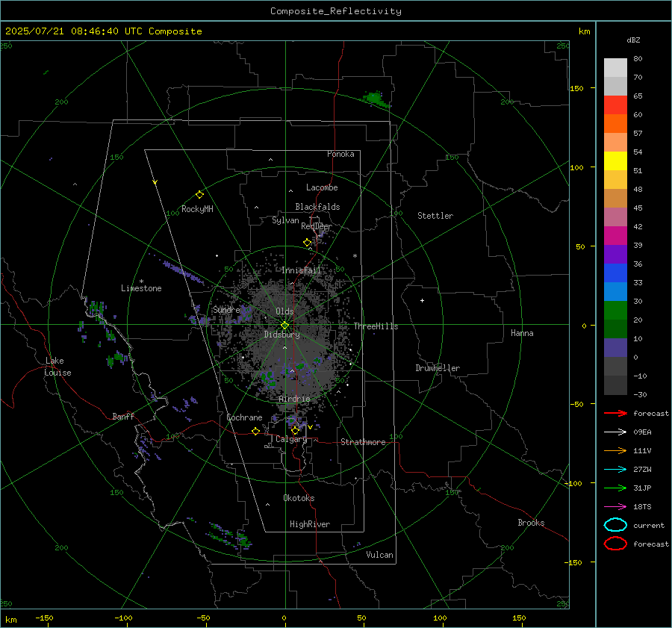The image size is (672, 628).
Task: Click the Okotoks label
Action: (x=299, y=498)
